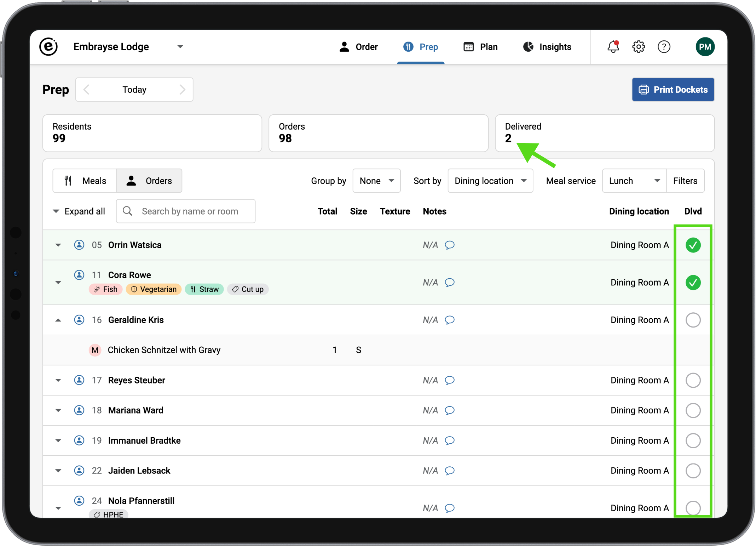Mark Geraldine Kris as delivered
Screen dimensions: 756x546
693,320
